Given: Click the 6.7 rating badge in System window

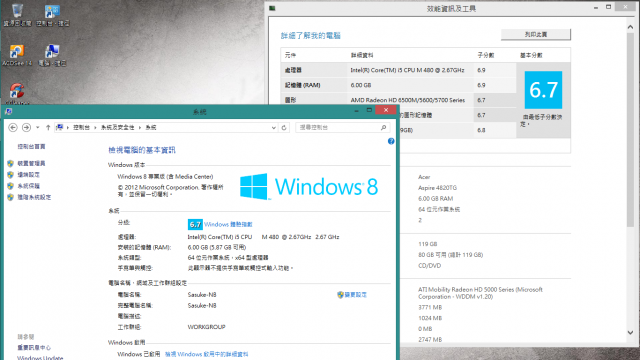Looking at the screenshot, I should point(195,224).
